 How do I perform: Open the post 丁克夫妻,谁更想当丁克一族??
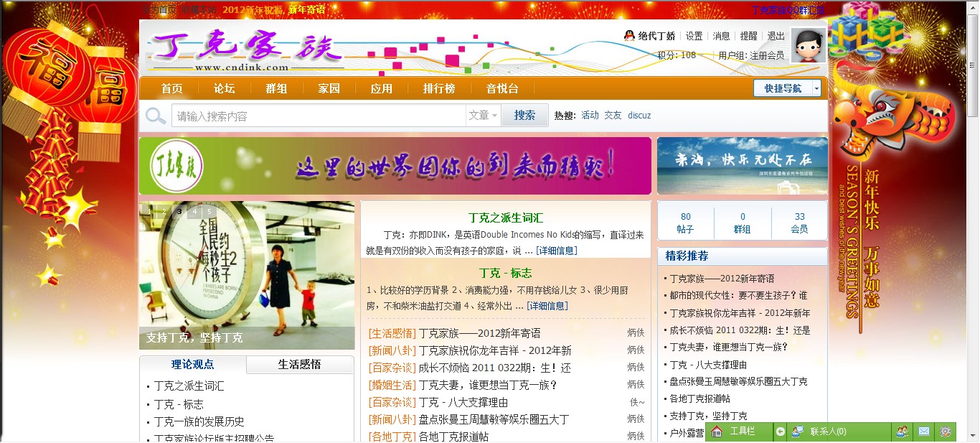tap(488, 385)
